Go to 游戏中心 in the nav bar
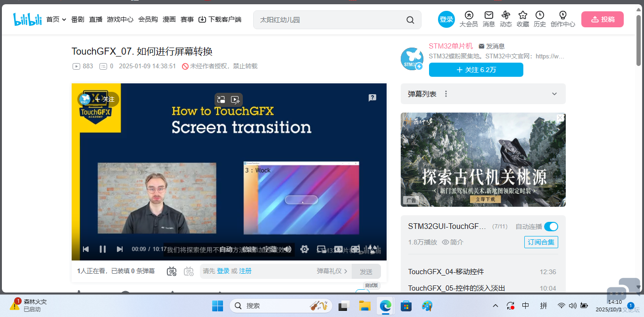The height and width of the screenshot is (317, 644). click(120, 19)
